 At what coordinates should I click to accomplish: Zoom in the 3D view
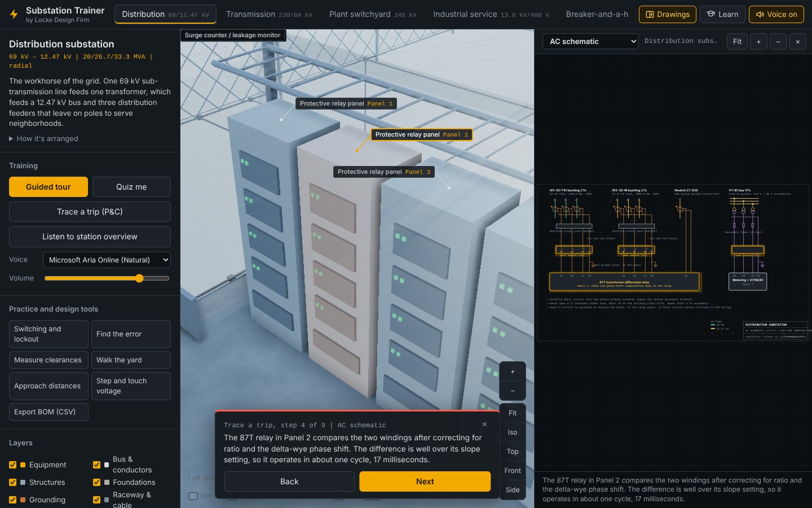513,372
